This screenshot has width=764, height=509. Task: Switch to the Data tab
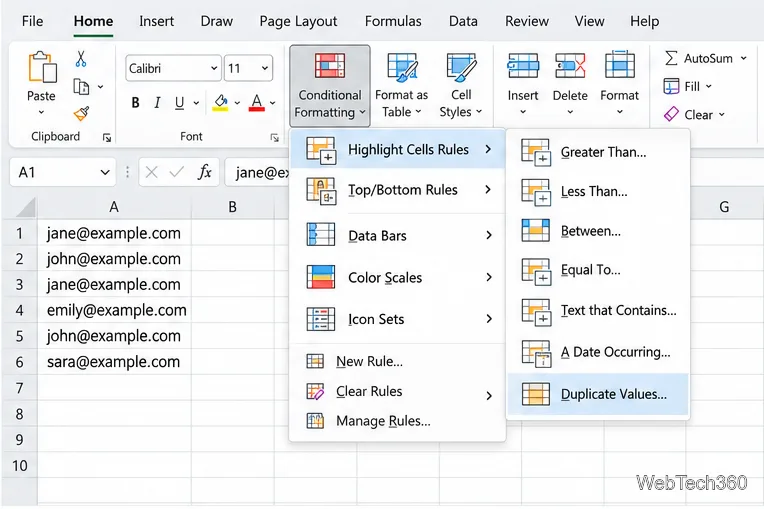463,21
